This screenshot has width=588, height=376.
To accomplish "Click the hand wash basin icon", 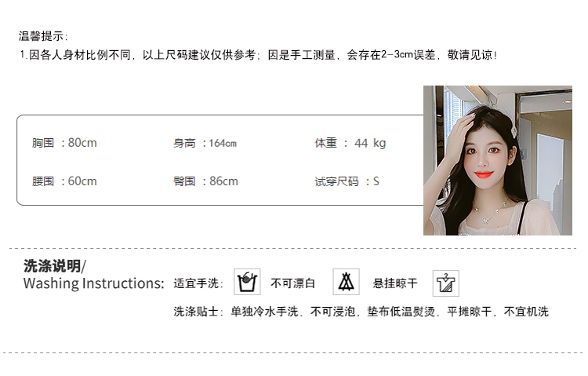I will 247,282.
